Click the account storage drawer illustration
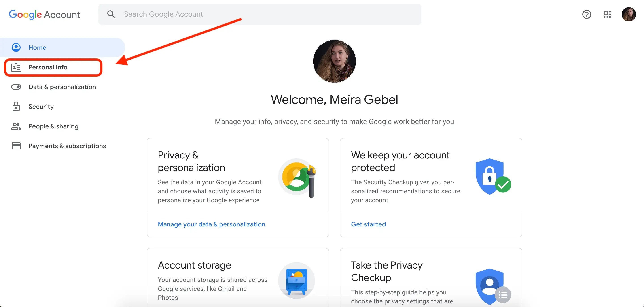The height and width of the screenshot is (307, 644). click(296, 281)
